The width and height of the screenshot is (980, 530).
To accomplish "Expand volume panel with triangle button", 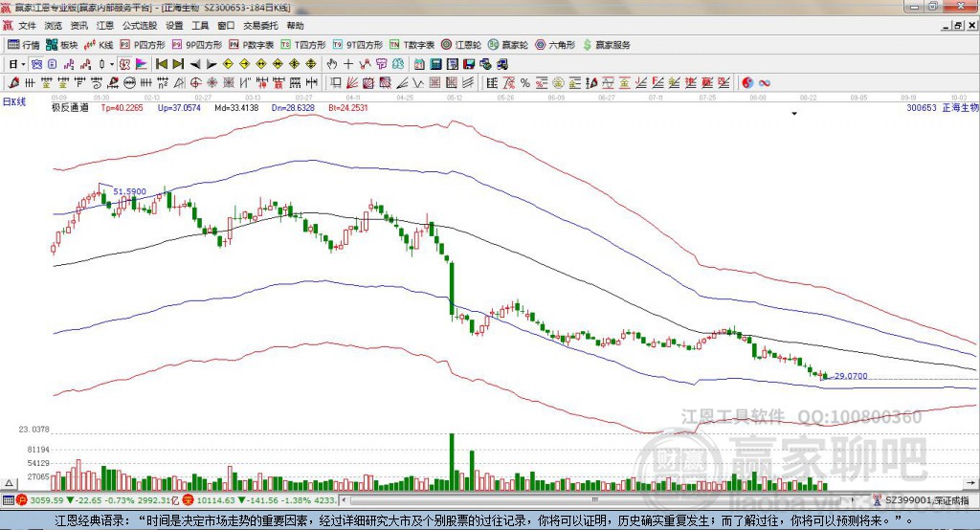I will (9, 483).
